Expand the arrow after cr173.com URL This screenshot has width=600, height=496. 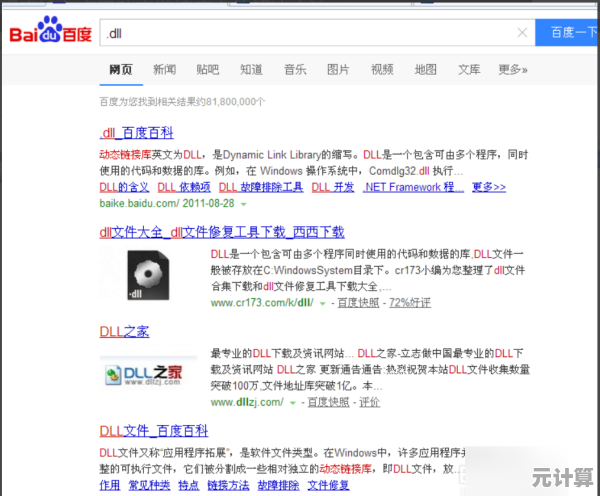323,304
